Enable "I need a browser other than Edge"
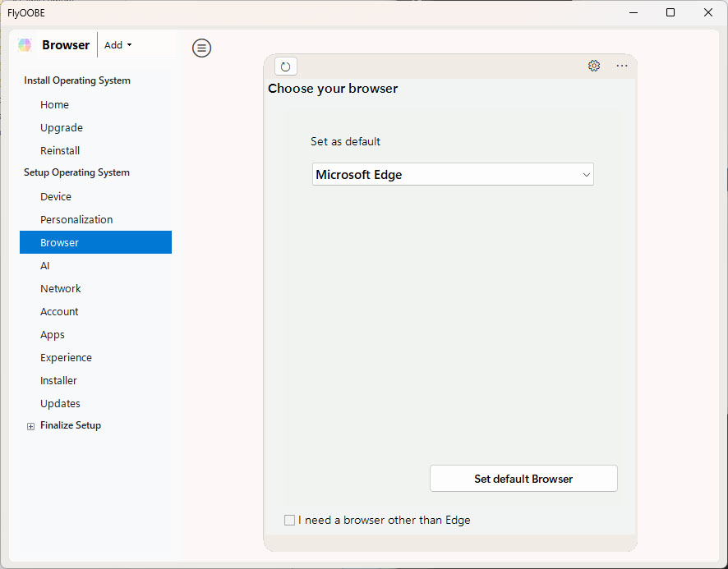 [289, 520]
